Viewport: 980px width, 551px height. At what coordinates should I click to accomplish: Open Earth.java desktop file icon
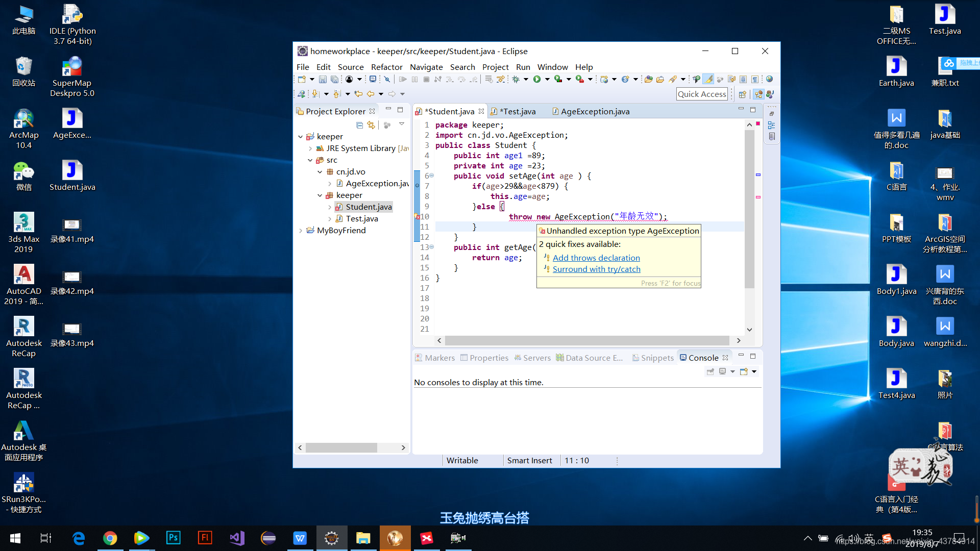[896, 71]
